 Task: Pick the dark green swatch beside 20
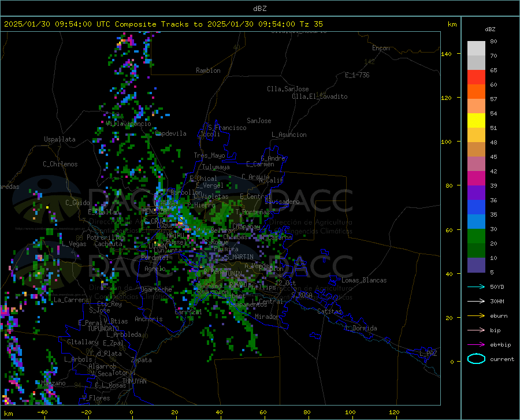click(x=476, y=251)
